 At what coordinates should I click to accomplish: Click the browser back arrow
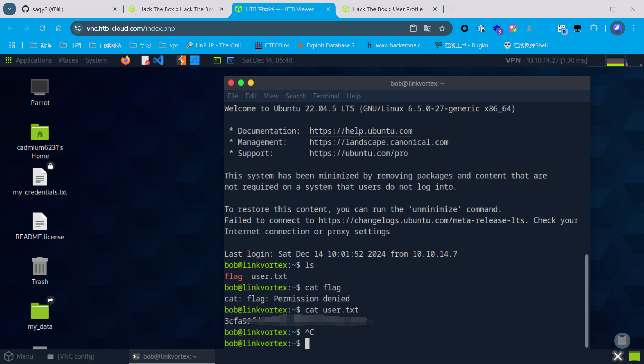10,28
